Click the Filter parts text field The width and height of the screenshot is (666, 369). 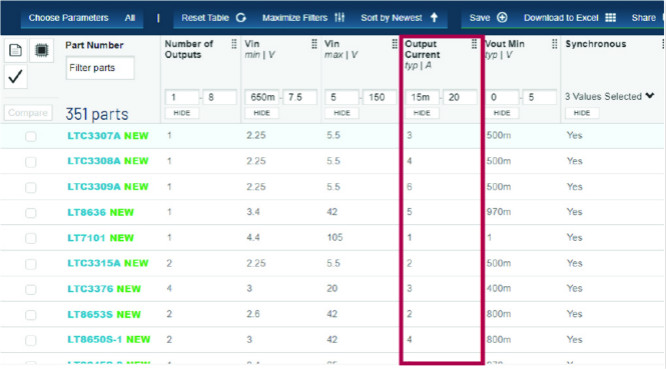tap(100, 68)
